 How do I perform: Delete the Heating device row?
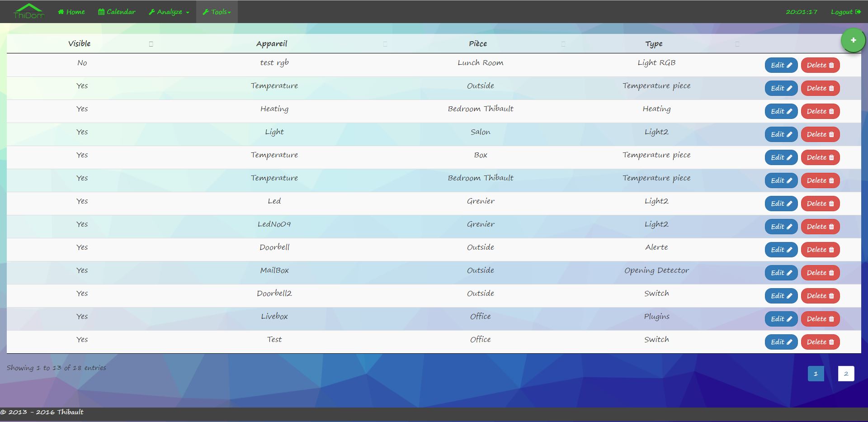pos(821,111)
